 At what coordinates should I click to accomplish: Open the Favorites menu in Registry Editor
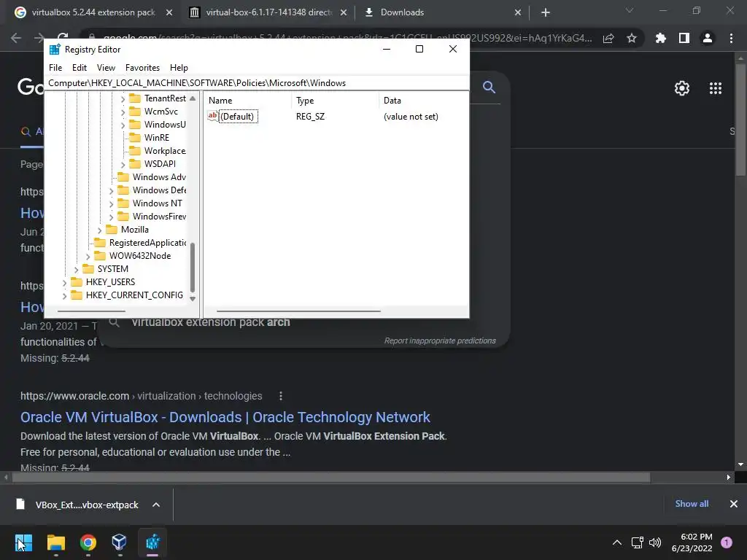coord(142,68)
